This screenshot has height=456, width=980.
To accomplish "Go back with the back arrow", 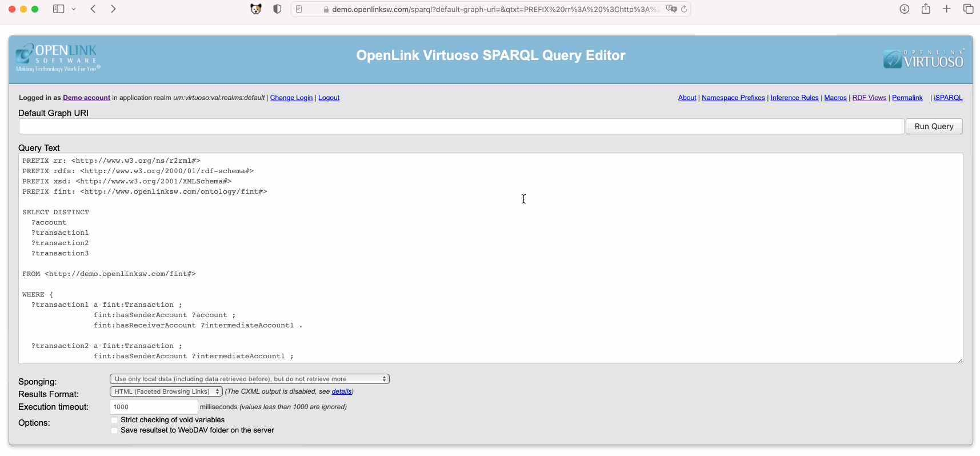I will (93, 9).
